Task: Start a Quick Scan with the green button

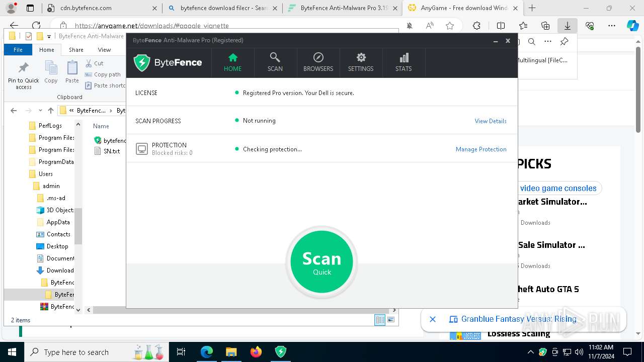Action: click(321, 262)
